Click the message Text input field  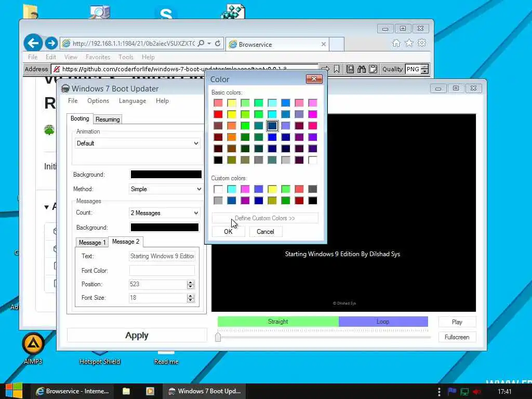click(x=162, y=256)
